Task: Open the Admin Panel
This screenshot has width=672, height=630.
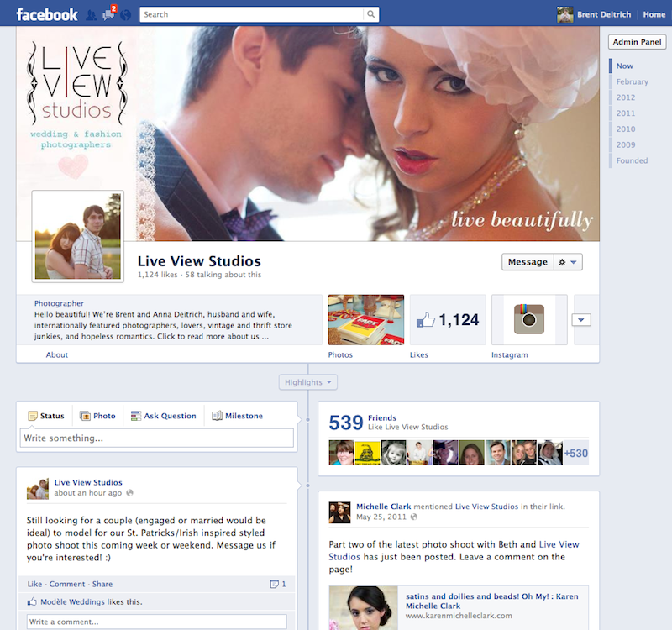Action: pos(637,42)
